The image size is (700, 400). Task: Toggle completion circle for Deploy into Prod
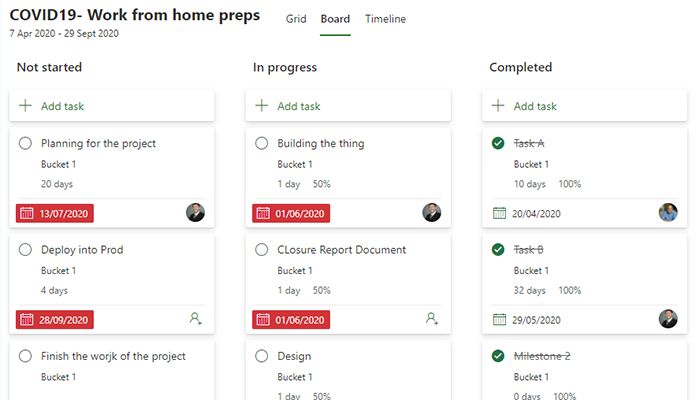(26, 250)
